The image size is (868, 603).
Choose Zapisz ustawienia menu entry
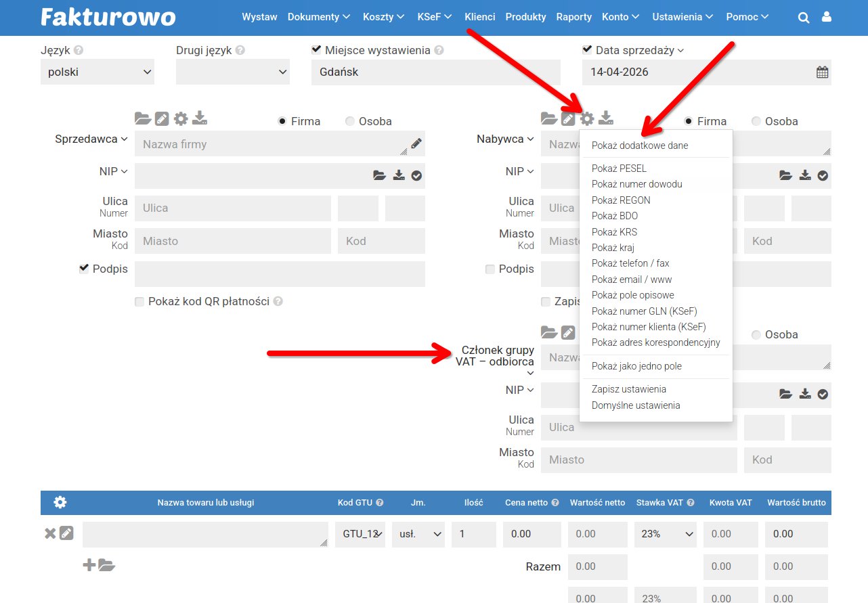click(629, 389)
